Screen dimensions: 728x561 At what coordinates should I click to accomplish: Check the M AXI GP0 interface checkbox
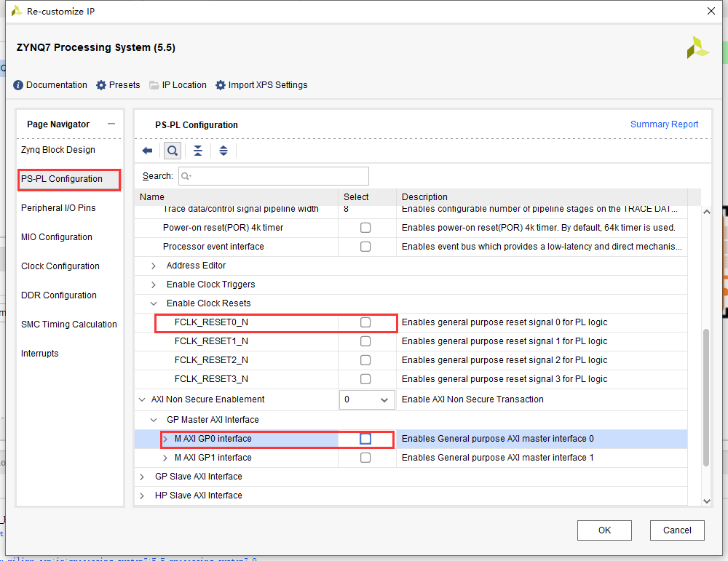point(365,439)
